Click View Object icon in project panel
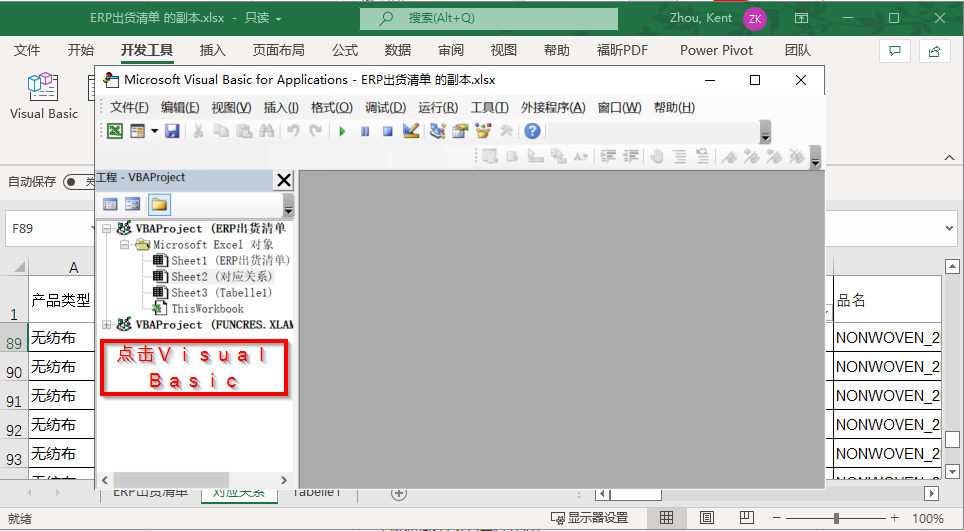Image resolution: width=964 pixels, height=531 pixels. click(132, 204)
